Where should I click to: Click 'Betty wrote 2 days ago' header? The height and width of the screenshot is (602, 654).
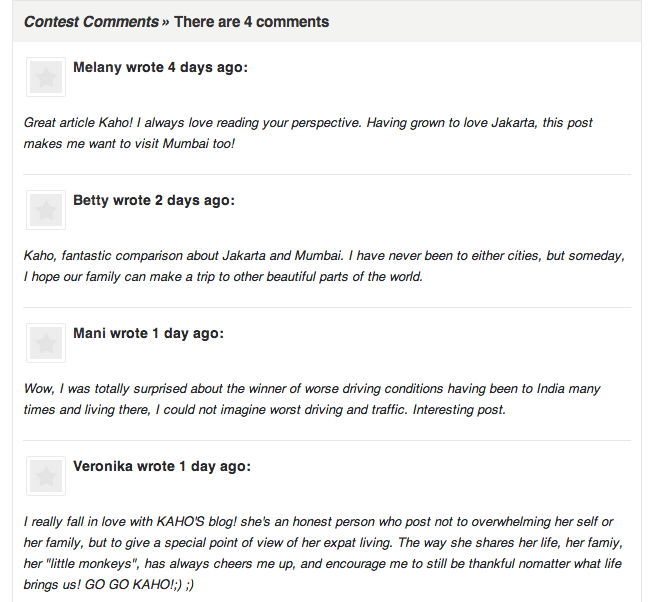(154, 200)
